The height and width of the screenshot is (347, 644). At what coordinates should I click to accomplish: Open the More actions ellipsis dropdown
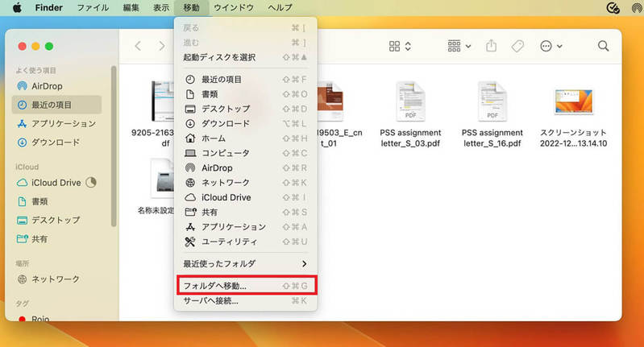[551, 46]
